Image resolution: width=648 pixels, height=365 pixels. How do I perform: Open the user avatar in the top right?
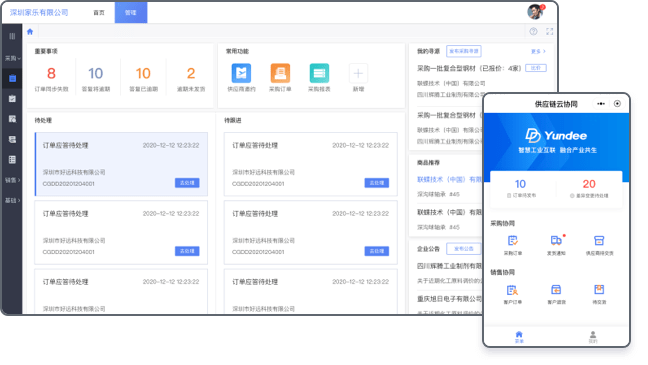point(536,12)
